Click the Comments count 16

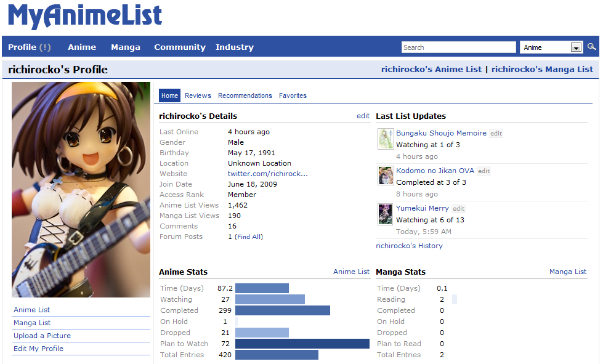tap(232, 226)
